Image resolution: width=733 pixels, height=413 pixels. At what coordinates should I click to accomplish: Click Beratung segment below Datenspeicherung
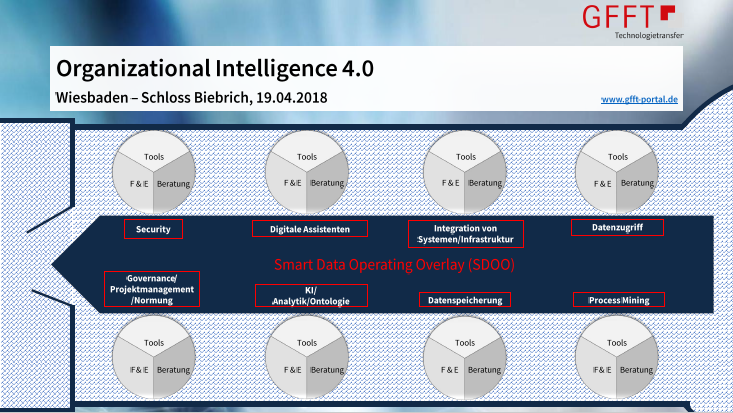coord(484,370)
